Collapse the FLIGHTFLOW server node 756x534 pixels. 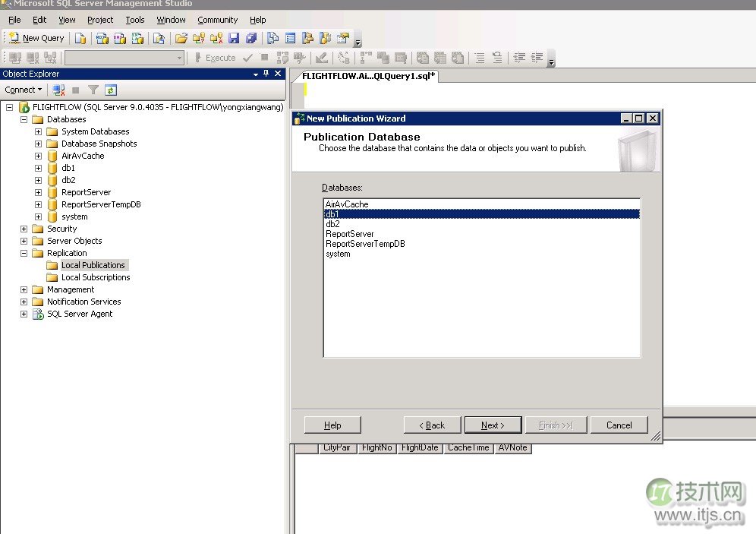[9, 107]
